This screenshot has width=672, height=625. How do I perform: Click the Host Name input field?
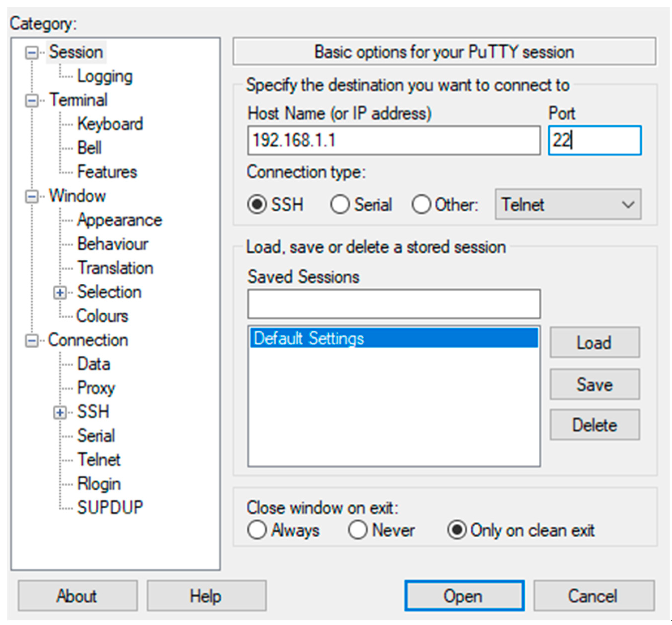pyautogui.click(x=393, y=140)
